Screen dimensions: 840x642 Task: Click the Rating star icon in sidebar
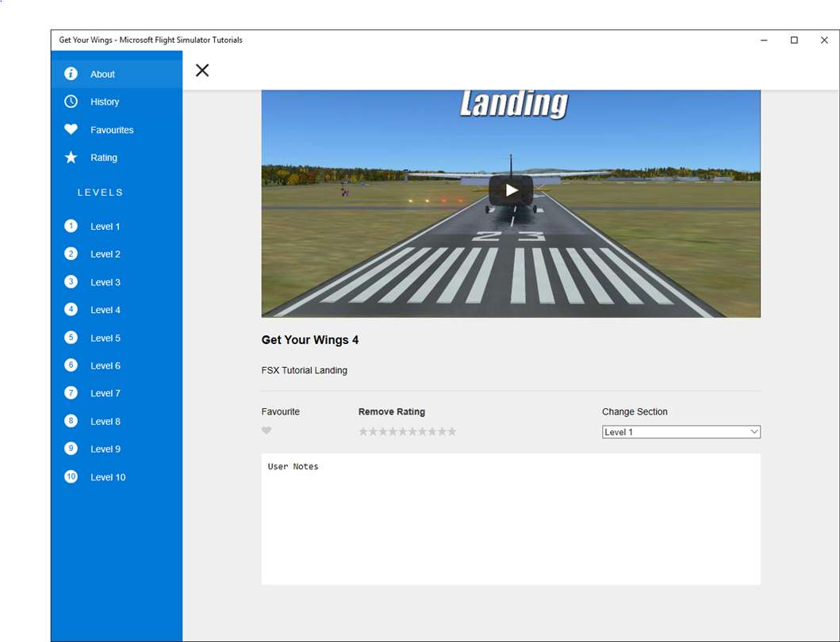(71, 158)
